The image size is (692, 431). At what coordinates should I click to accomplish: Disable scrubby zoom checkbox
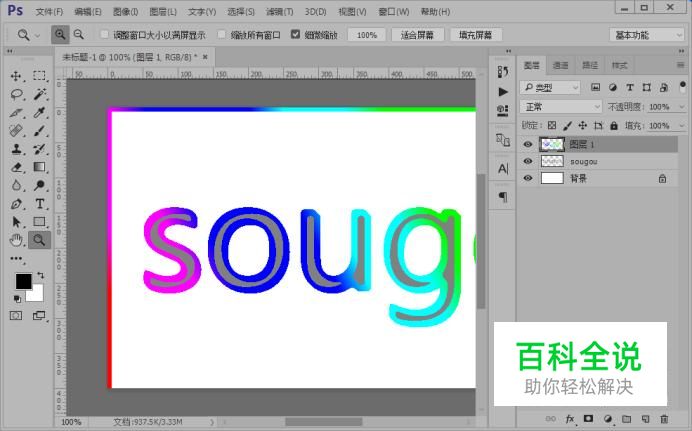(295, 34)
